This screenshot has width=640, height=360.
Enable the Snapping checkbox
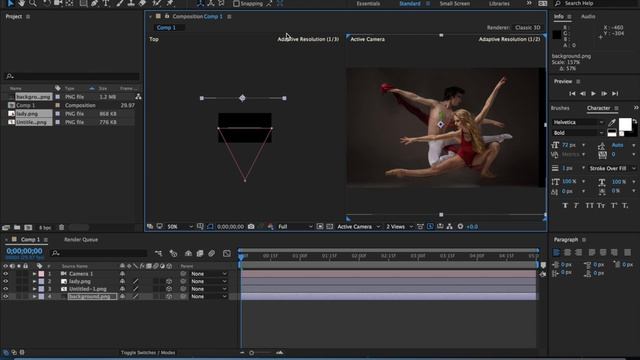tap(236, 4)
